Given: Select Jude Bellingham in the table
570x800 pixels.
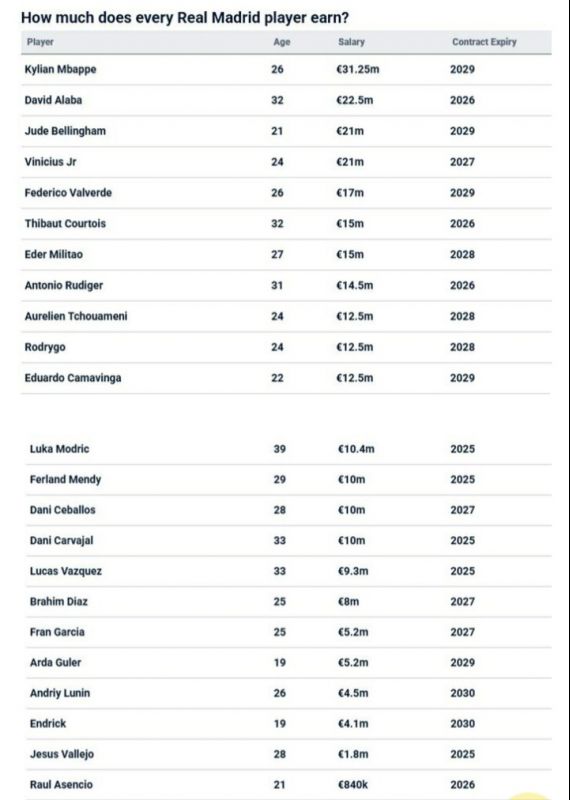Looking at the screenshot, I should pyautogui.click(x=65, y=131).
